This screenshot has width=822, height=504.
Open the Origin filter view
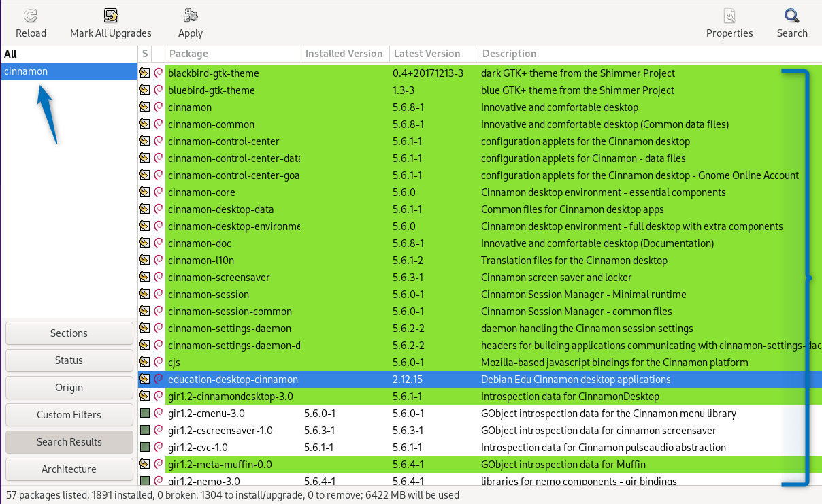pyautogui.click(x=69, y=387)
